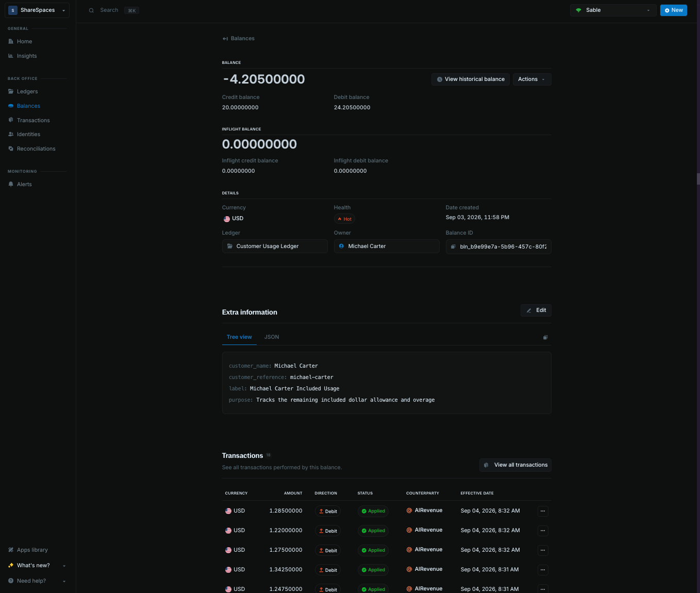Image resolution: width=700 pixels, height=593 pixels.
Task: Click the AMOUNT column header
Action: point(293,493)
